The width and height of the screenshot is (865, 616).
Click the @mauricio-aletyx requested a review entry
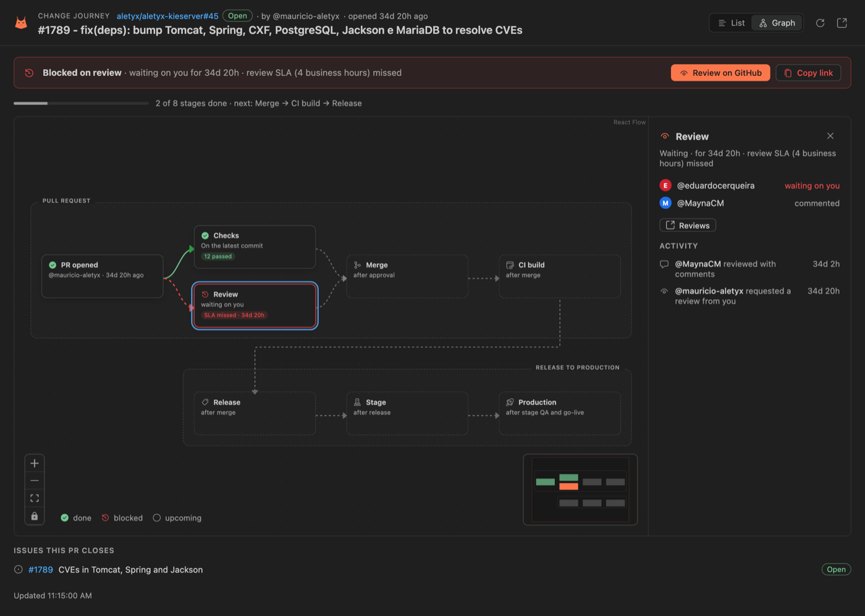point(749,296)
